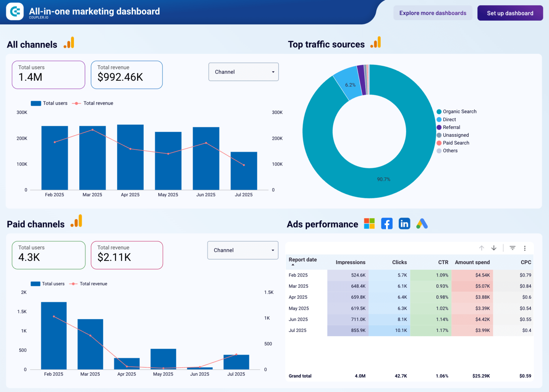Switch to the Paid channels section header

[x=35, y=224]
